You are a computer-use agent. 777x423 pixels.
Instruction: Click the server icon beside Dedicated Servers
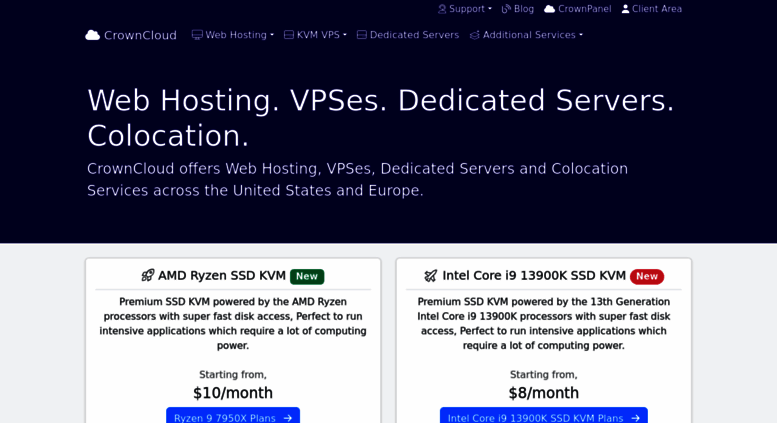(x=362, y=35)
